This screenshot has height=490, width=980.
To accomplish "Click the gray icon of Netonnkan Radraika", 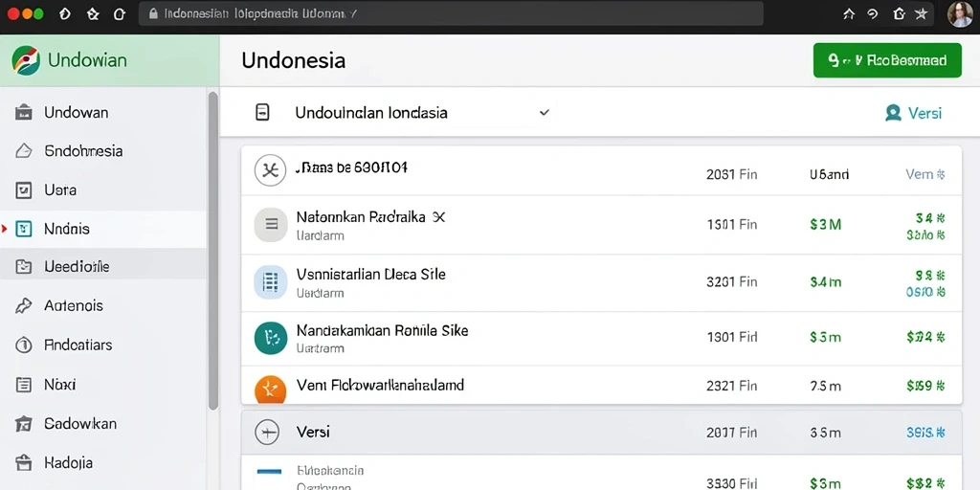I will coord(271,224).
